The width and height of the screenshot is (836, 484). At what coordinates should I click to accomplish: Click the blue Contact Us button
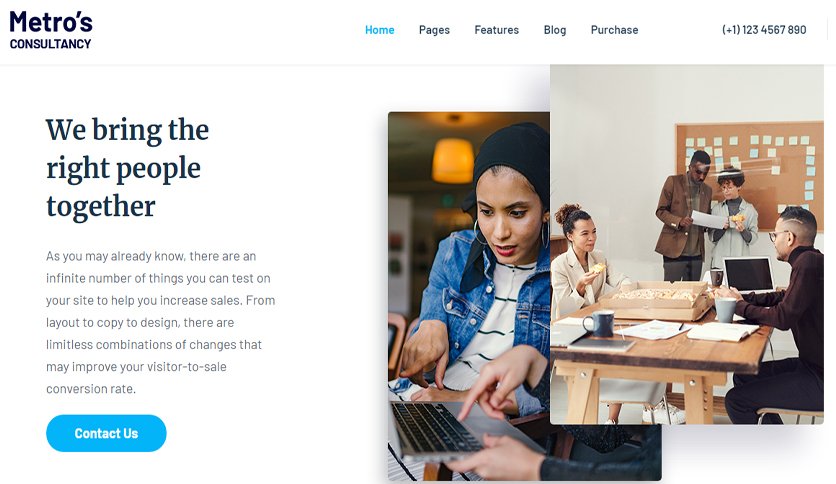tap(106, 433)
